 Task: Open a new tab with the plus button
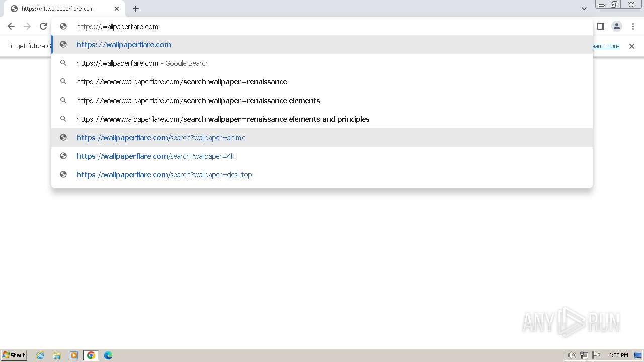(x=136, y=9)
